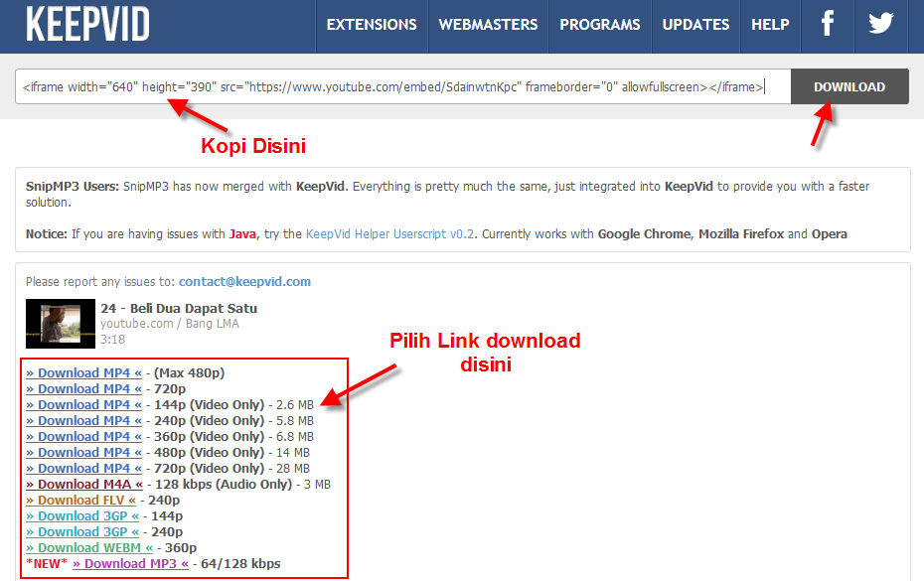Open the Extensions menu item
This screenshot has height=581, width=924.
point(372,25)
